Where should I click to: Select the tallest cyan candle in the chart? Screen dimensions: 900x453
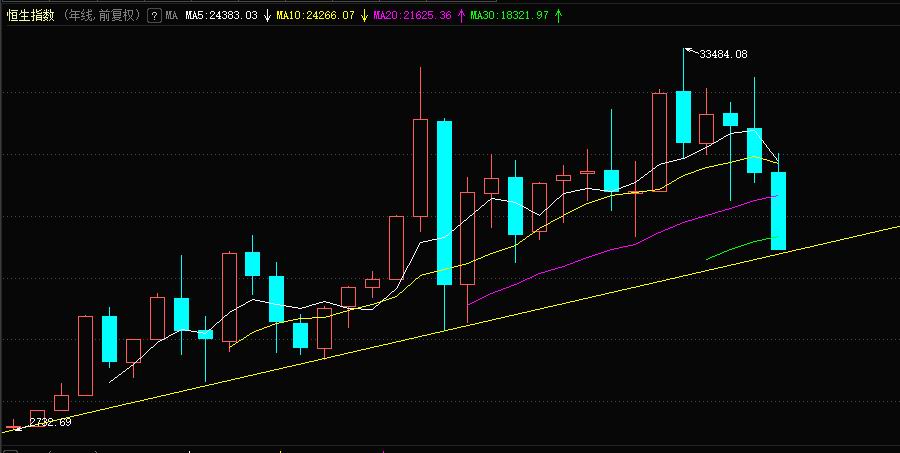click(444, 203)
